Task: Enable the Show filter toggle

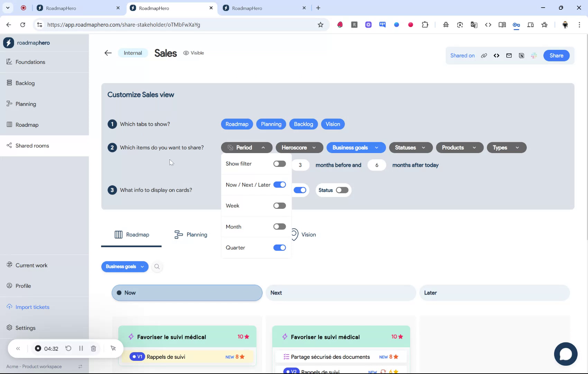Action: tap(279, 163)
